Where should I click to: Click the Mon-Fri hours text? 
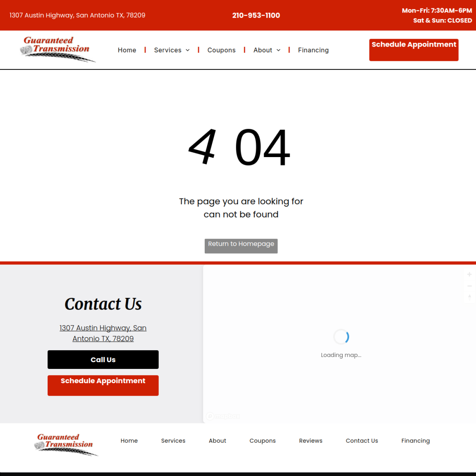click(437, 11)
